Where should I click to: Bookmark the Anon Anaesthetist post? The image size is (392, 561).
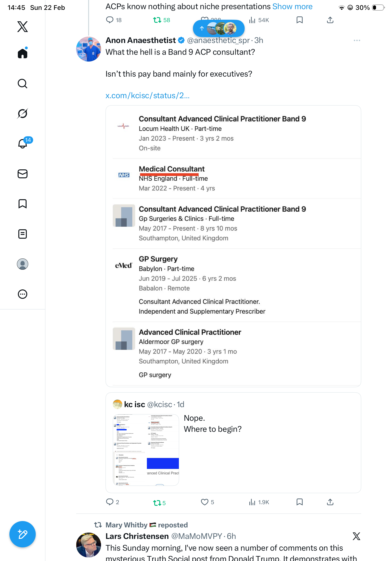pos(299,502)
